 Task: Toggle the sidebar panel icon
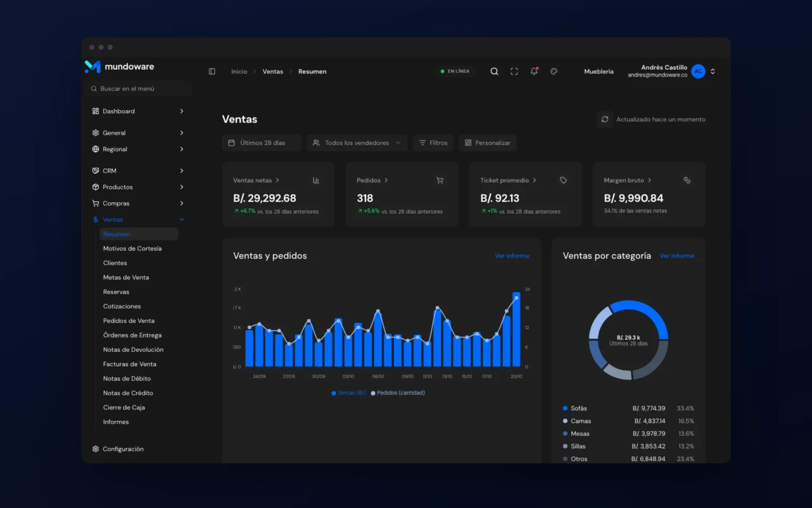(x=212, y=71)
